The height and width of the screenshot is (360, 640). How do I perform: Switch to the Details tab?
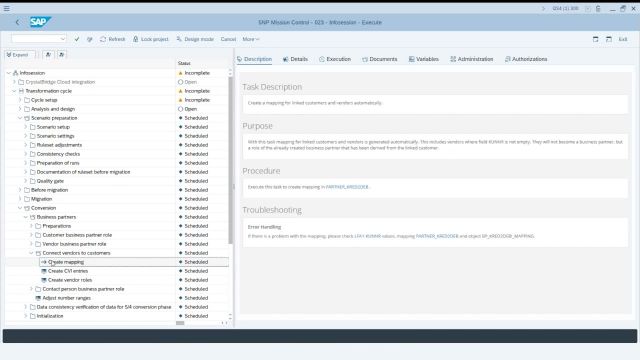[x=295, y=59]
